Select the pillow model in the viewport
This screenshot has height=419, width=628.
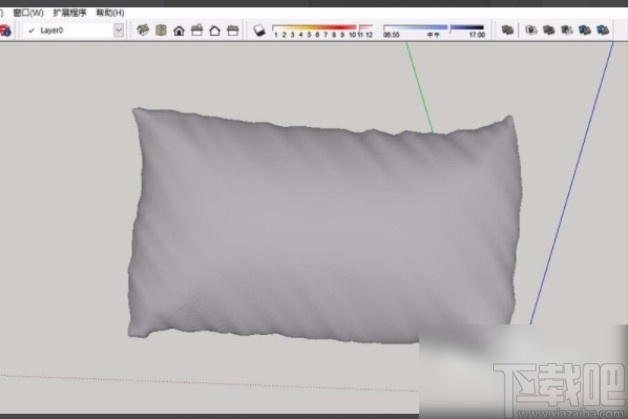324,226
